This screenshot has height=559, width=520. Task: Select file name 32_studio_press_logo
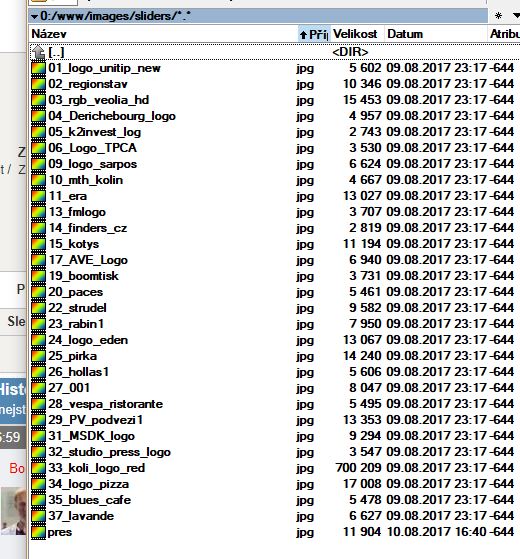[109, 452]
